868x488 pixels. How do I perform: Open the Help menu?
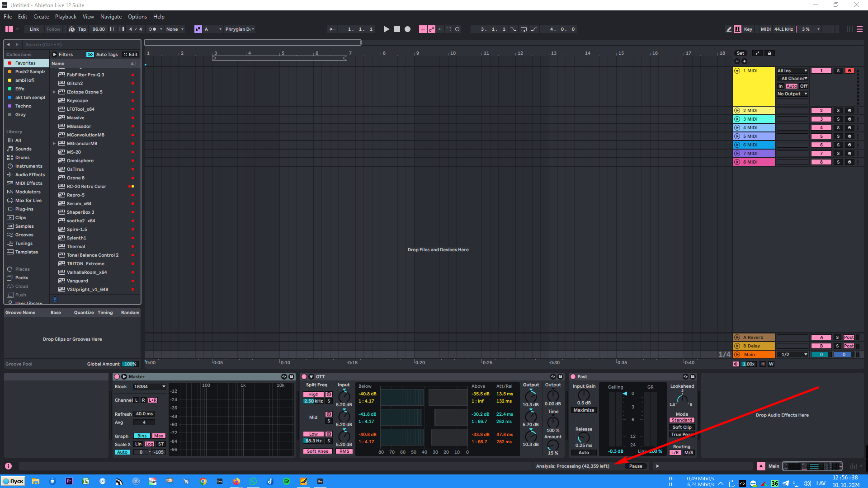point(159,17)
